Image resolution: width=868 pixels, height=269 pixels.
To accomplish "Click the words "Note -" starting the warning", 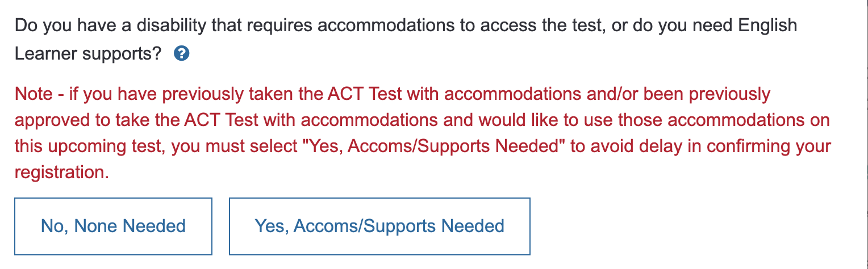I will (39, 94).
